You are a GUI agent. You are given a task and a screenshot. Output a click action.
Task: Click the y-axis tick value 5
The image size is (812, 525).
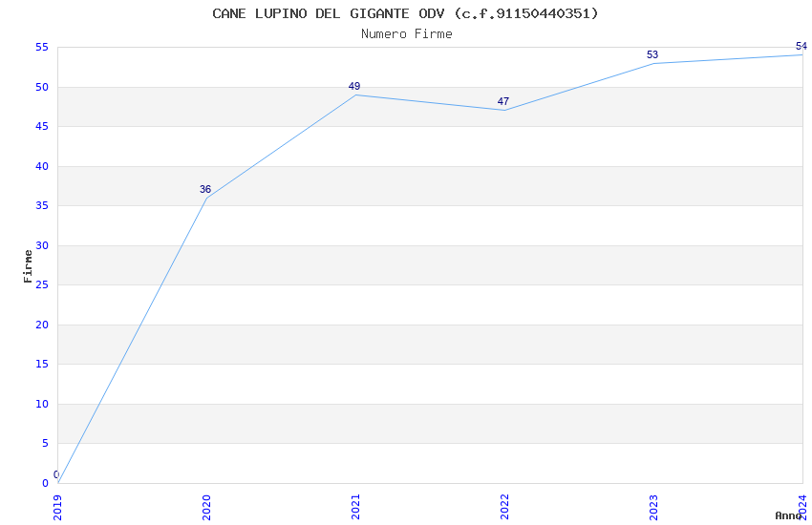pyautogui.click(x=45, y=443)
